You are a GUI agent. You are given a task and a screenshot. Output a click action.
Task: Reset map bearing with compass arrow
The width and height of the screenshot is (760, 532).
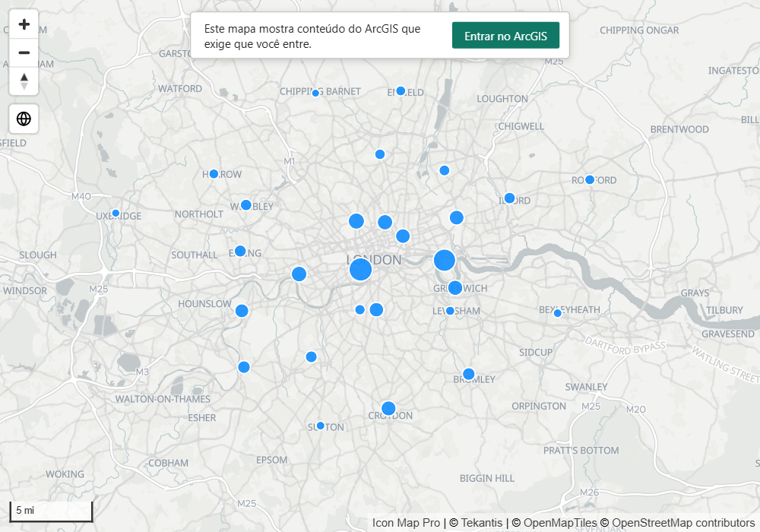coord(24,81)
